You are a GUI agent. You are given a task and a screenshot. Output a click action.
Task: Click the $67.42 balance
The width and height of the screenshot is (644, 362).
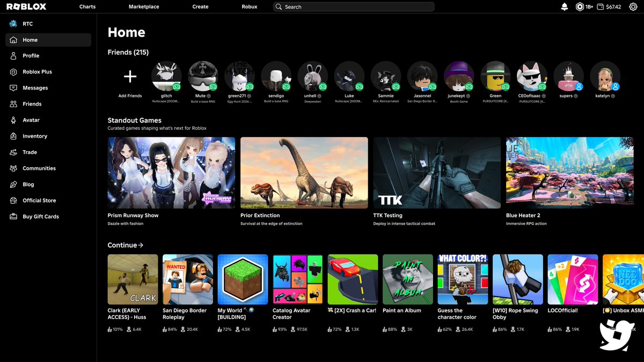point(613,7)
